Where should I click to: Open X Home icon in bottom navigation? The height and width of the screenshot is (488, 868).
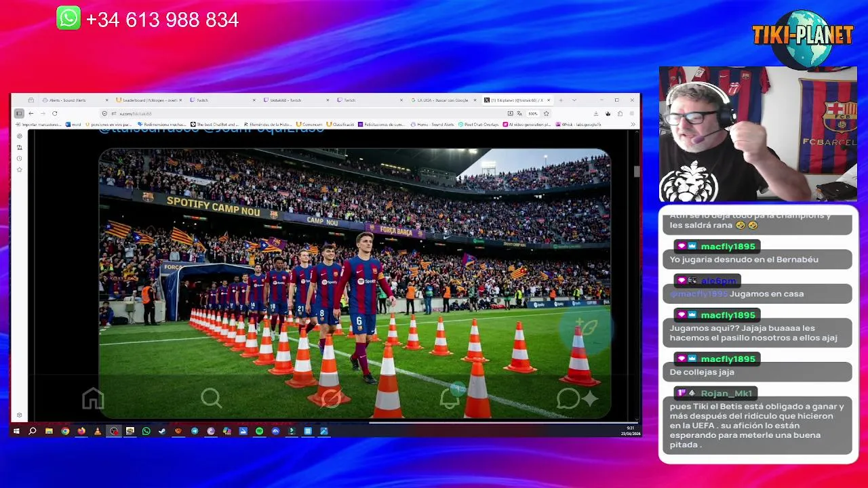[93, 399]
